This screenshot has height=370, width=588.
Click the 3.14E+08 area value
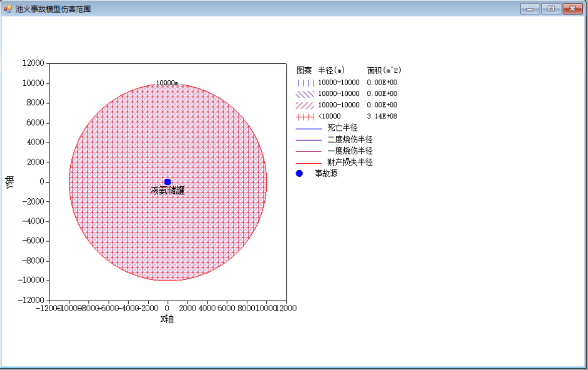pos(382,116)
